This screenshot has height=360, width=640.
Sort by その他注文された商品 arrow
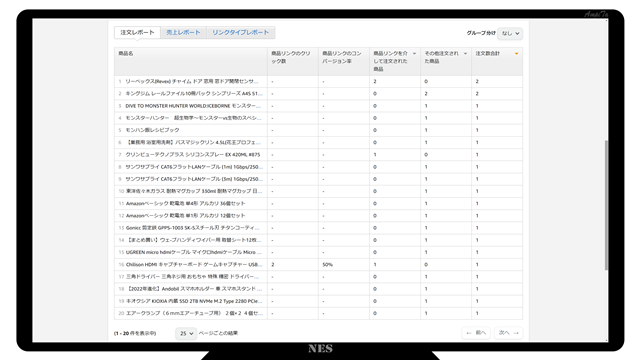[465, 54]
